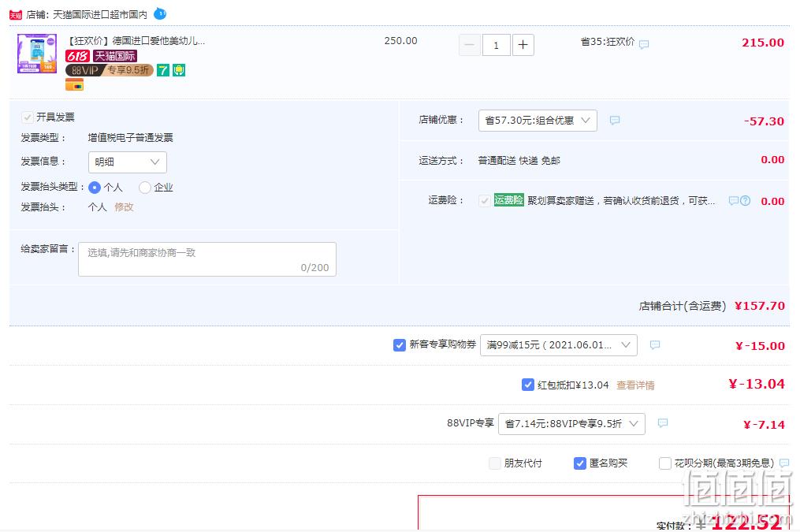The height and width of the screenshot is (532, 800).
Task: Expand the 满99减15元 coupon dropdown
Action: pyautogui.click(x=559, y=345)
